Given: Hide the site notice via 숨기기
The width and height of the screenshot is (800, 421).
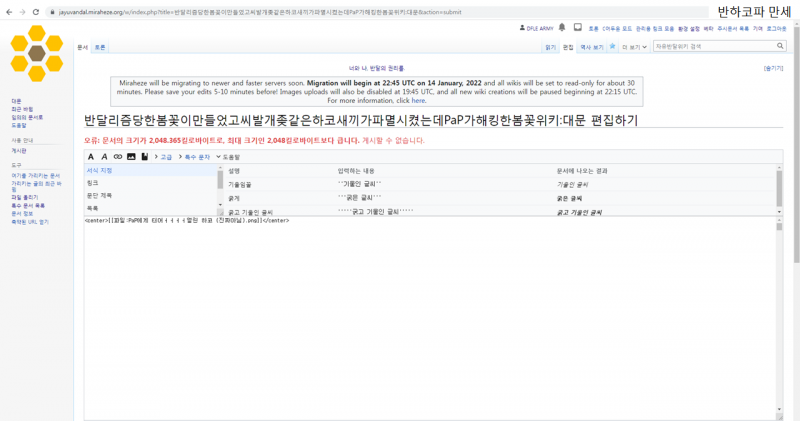Looking at the screenshot, I should (x=773, y=68).
